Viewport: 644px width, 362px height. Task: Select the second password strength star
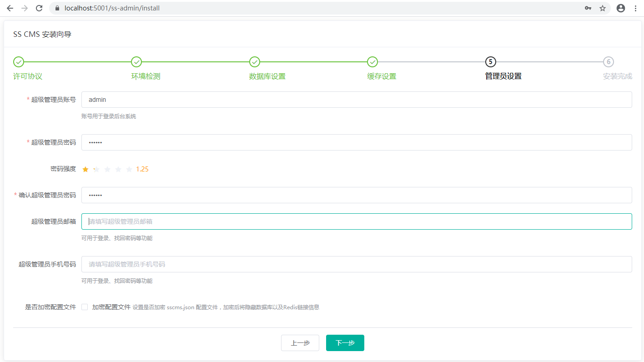[96, 169]
